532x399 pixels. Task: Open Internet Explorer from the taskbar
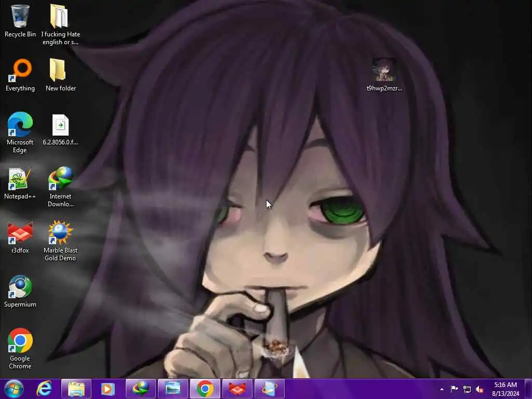point(44,389)
